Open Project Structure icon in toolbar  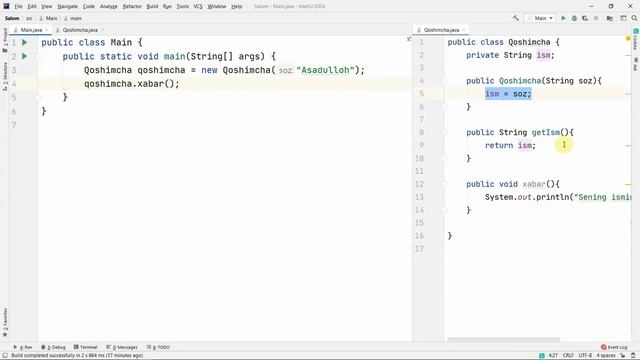610,18
